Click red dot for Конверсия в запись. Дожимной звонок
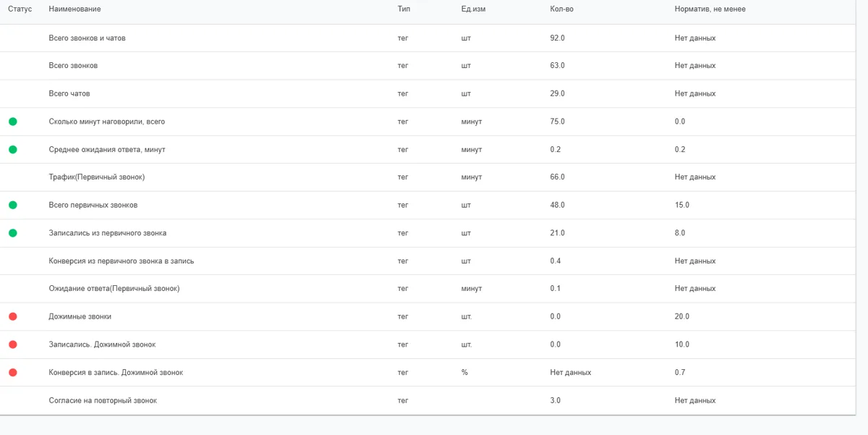This screenshot has height=435, width=868. (13, 372)
